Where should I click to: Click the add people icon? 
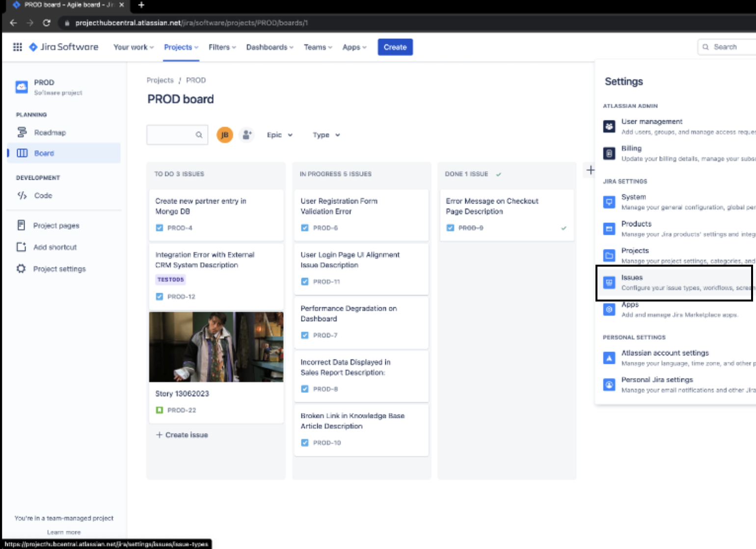247,135
